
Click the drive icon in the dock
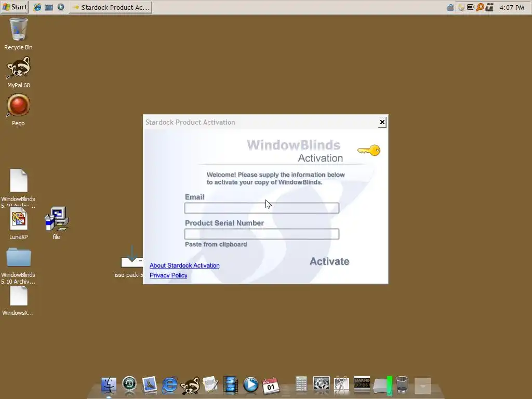point(382,386)
